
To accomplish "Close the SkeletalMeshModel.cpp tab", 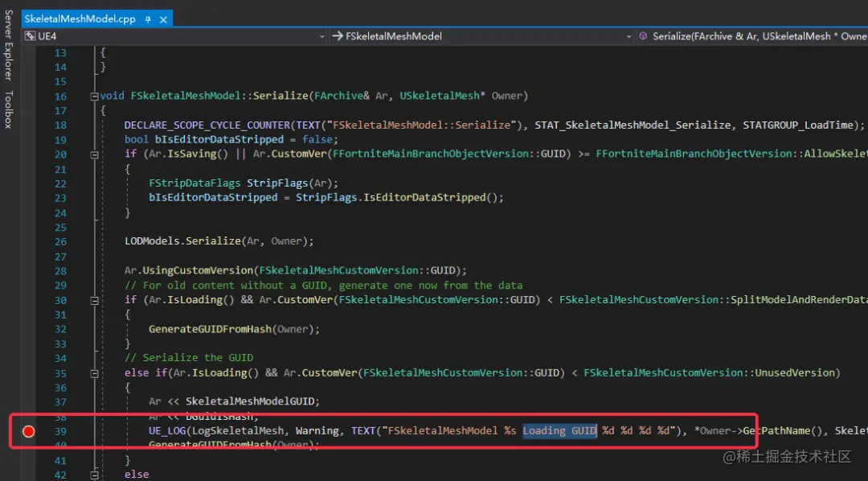I will point(163,18).
